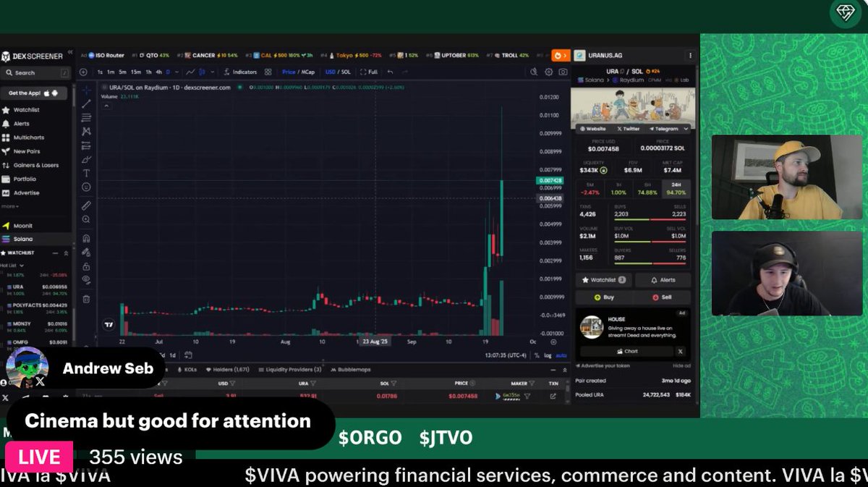Screen dimensions: 868x487
Task: Open the Bubblemaps tab
Action: click(x=351, y=370)
